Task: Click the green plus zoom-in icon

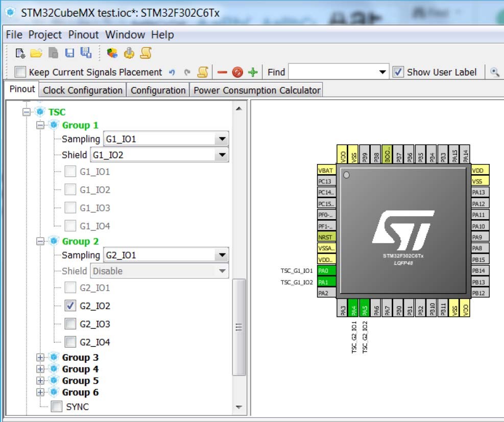Action: pyautogui.click(x=253, y=72)
